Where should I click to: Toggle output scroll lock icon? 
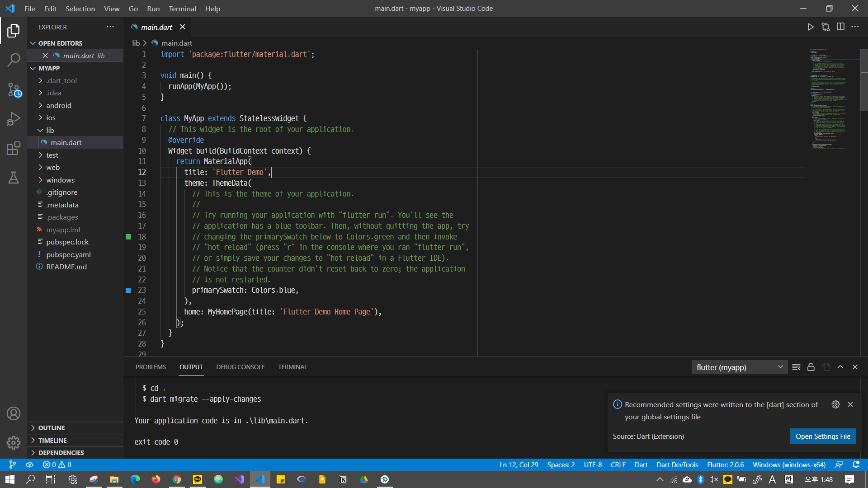[811, 367]
